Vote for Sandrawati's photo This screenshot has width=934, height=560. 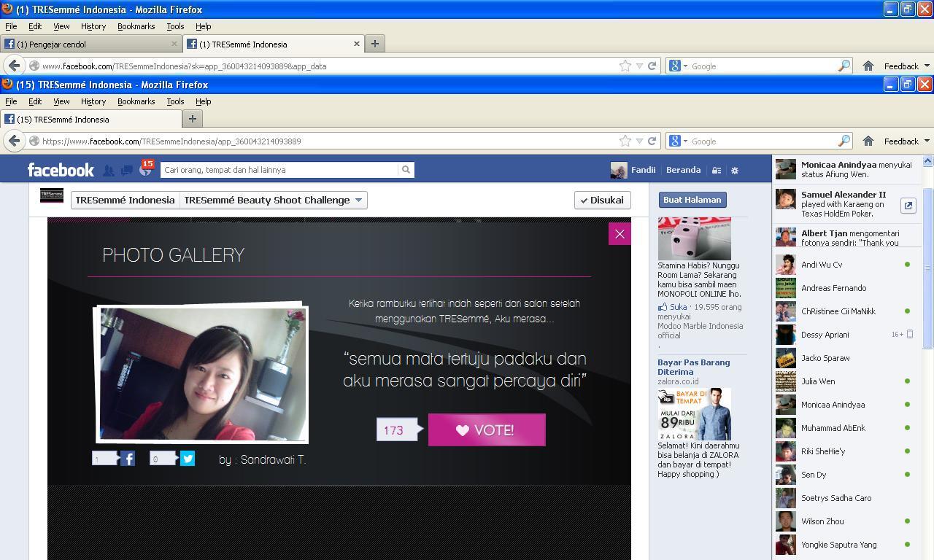coord(487,429)
